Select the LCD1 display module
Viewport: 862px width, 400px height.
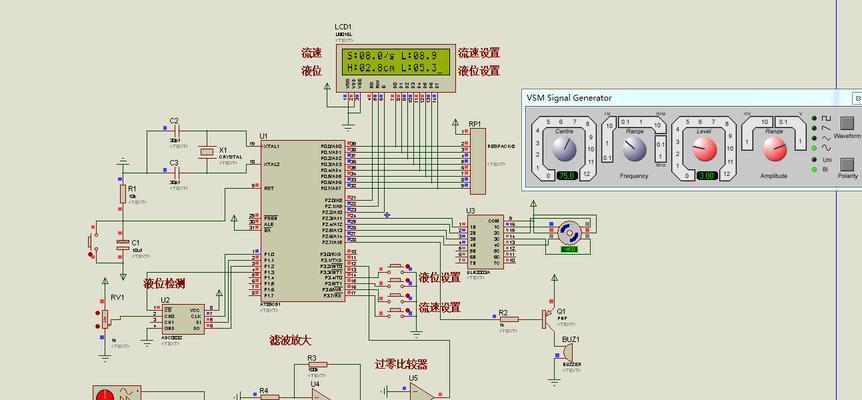click(x=396, y=68)
